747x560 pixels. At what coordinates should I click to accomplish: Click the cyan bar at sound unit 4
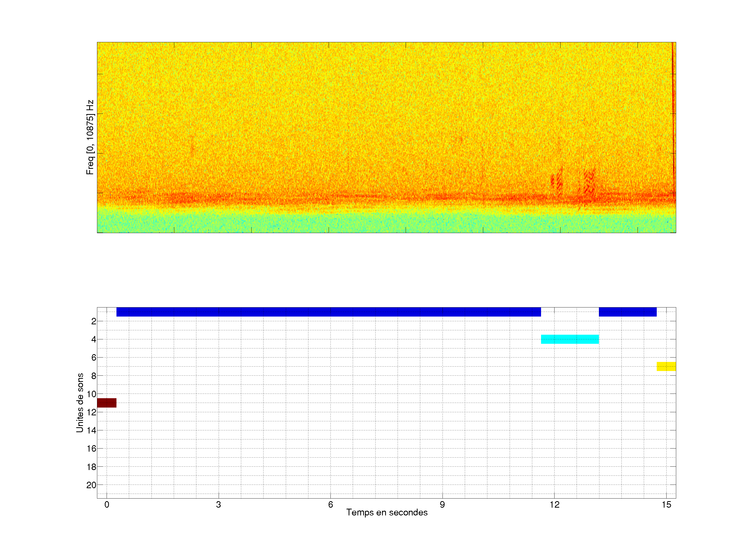click(x=570, y=339)
